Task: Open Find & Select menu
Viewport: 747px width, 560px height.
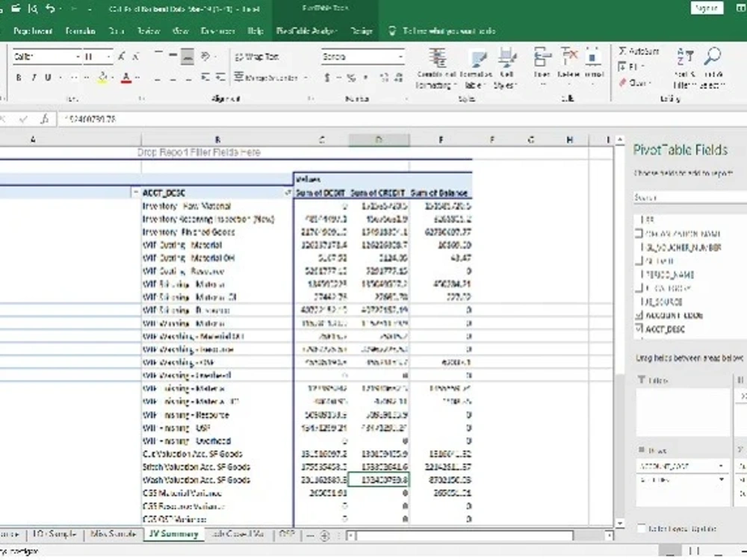Action: tap(713, 68)
